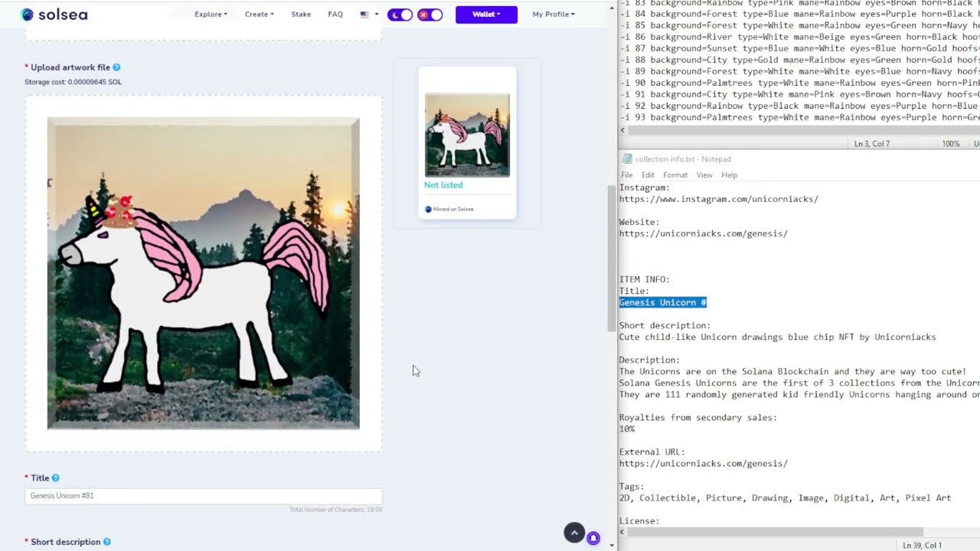980x551 pixels.
Task: Click the 'ITEM INFO:' heading in Notepad
Action: point(645,279)
